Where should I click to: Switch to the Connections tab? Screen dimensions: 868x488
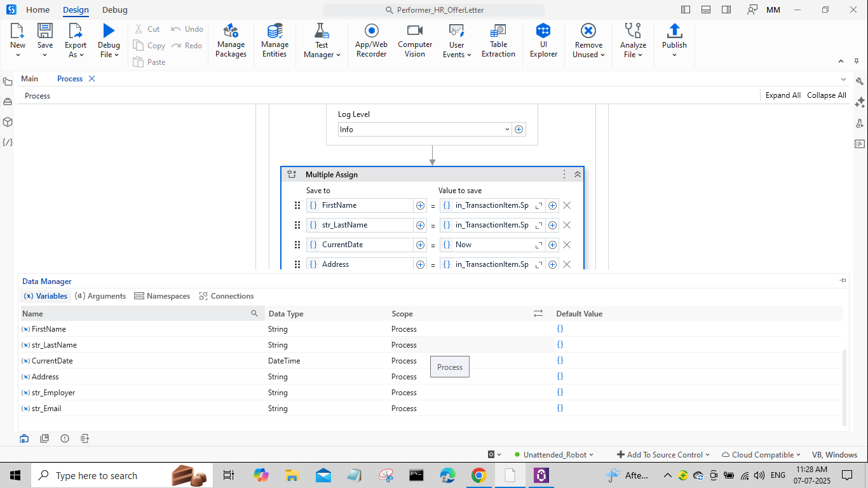click(226, 296)
